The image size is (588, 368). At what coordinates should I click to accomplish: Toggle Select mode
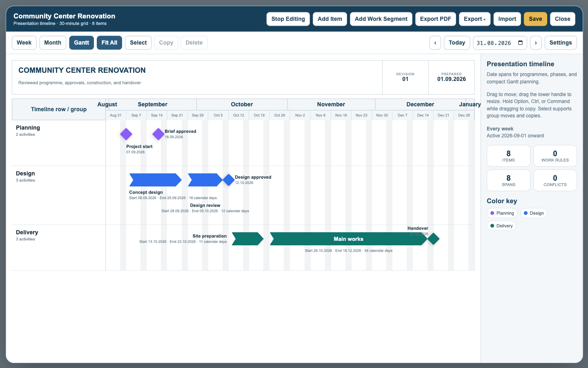(x=138, y=43)
